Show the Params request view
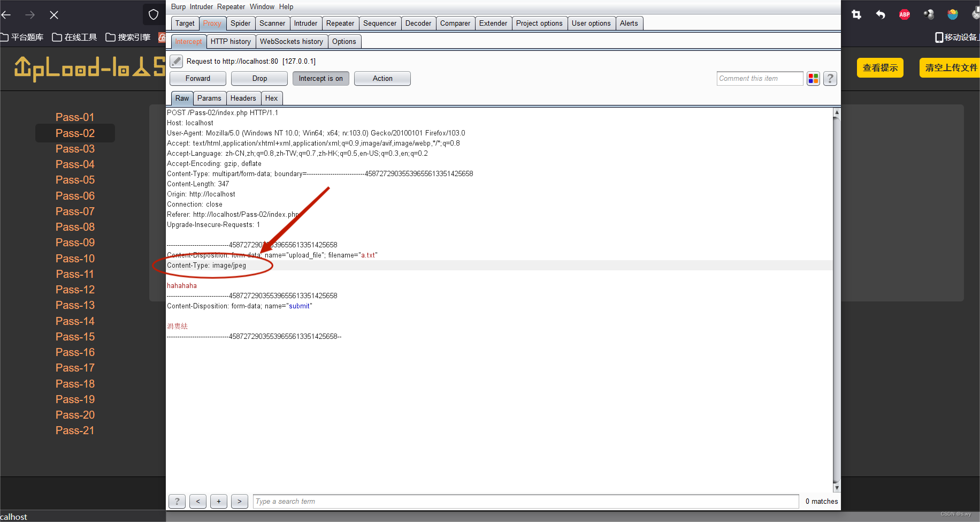This screenshot has height=522, width=980. pyautogui.click(x=209, y=99)
